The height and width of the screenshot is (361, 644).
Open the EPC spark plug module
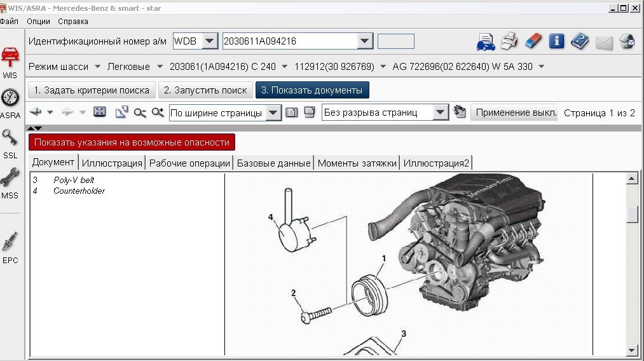click(x=10, y=242)
